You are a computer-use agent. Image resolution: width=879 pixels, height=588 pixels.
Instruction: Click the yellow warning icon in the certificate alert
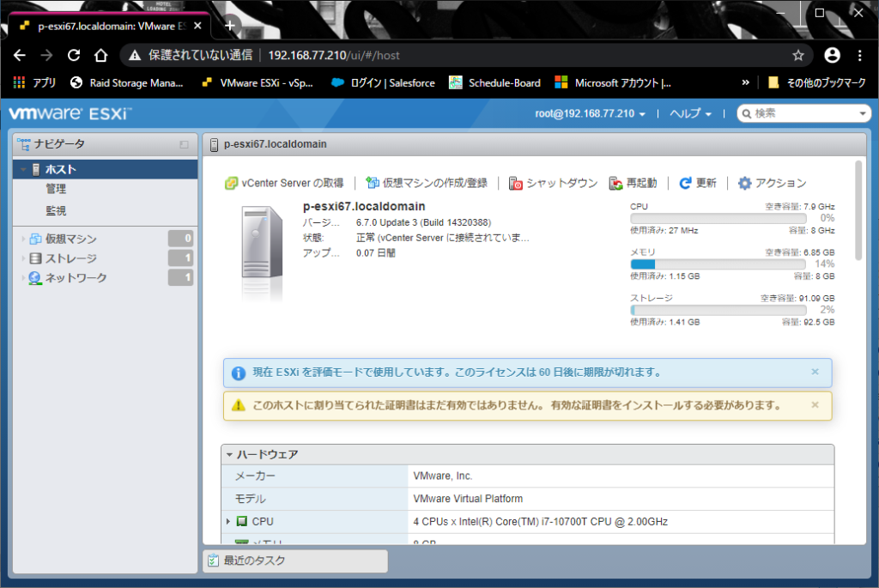click(x=239, y=405)
